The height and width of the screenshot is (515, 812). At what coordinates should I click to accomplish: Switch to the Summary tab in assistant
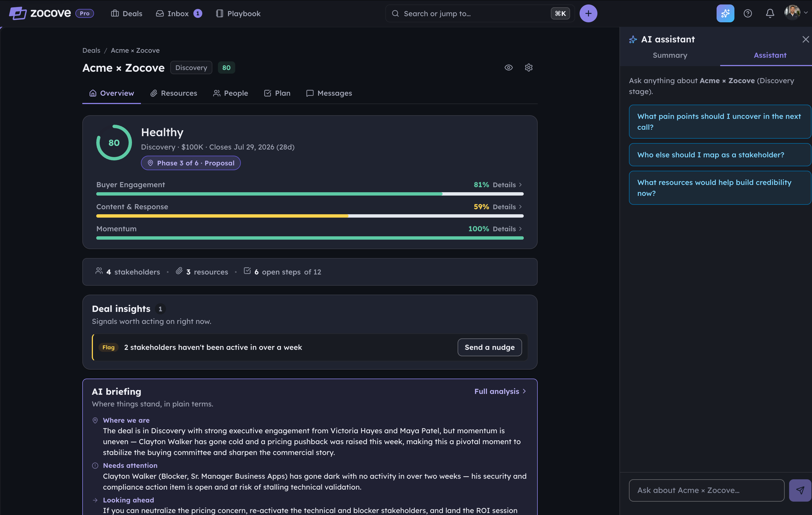(x=670, y=55)
